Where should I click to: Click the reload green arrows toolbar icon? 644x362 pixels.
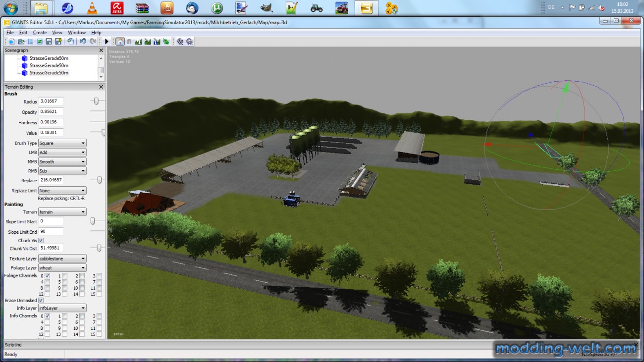click(x=40, y=42)
